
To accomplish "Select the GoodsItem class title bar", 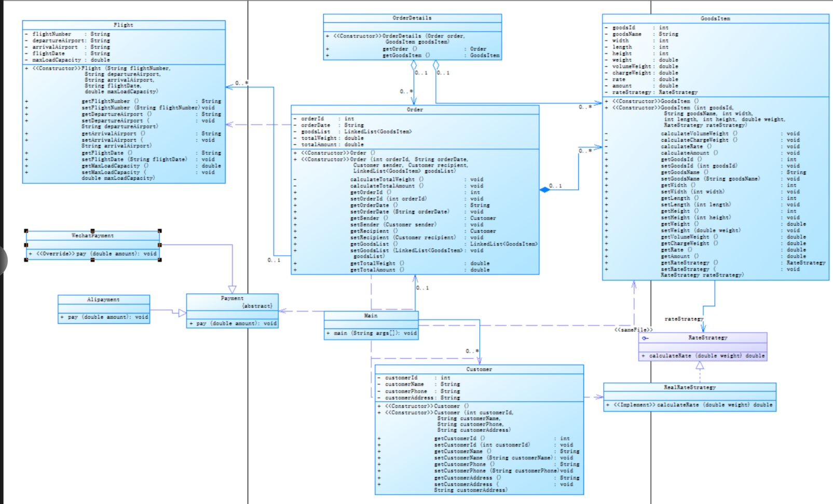I will (715, 19).
